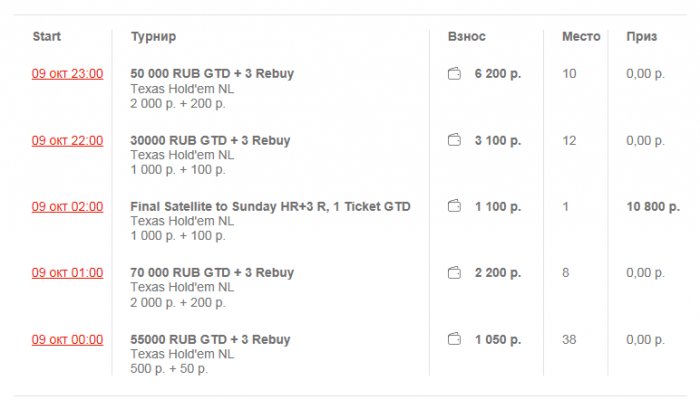Select the 50 000 RUB GTD + 3 Rebuy title

(x=212, y=74)
